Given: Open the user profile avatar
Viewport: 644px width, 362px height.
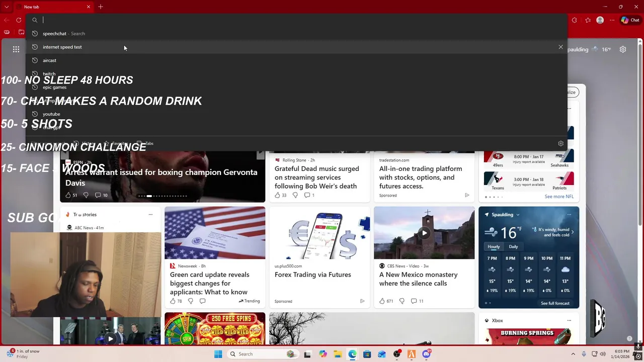Looking at the screenshot, I should [x=600, y=20].
